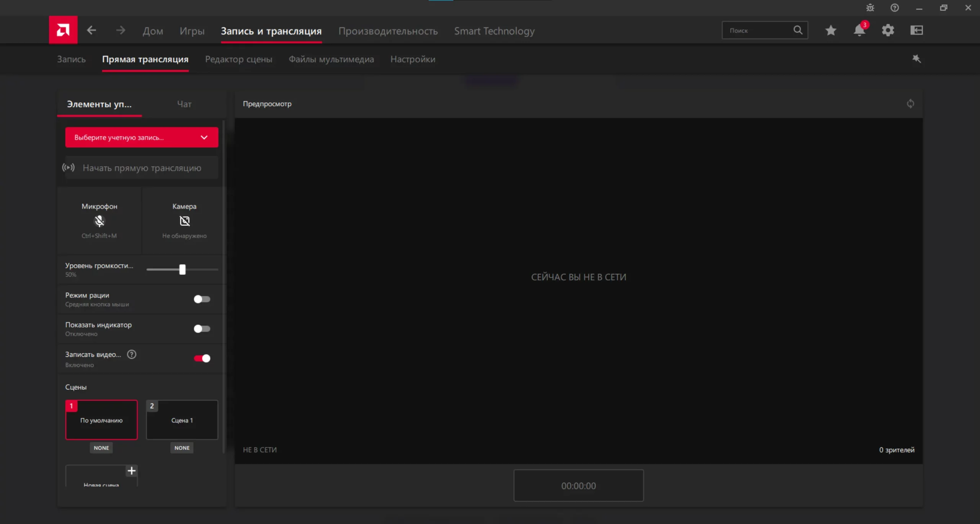Viewport: 980px width, 524px height.
Task: Open NONE dropdown under По умолчанию scene
Action: click(101, 448)
